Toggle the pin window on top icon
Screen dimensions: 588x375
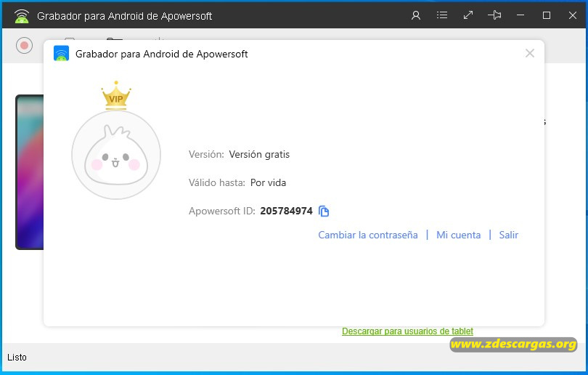tap(494, 15)
